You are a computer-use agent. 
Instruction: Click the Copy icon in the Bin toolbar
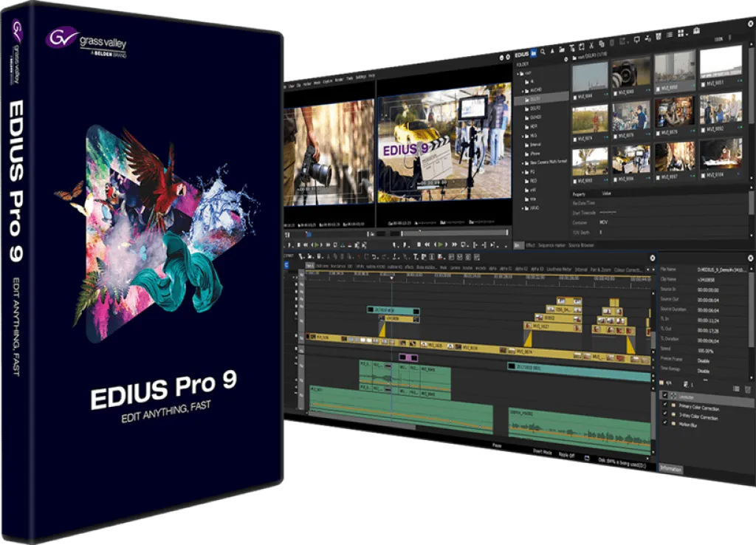point(602,44)
